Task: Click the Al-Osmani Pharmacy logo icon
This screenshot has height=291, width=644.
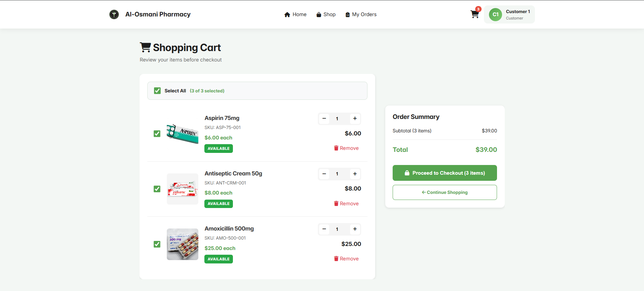Action: point(114,14)
